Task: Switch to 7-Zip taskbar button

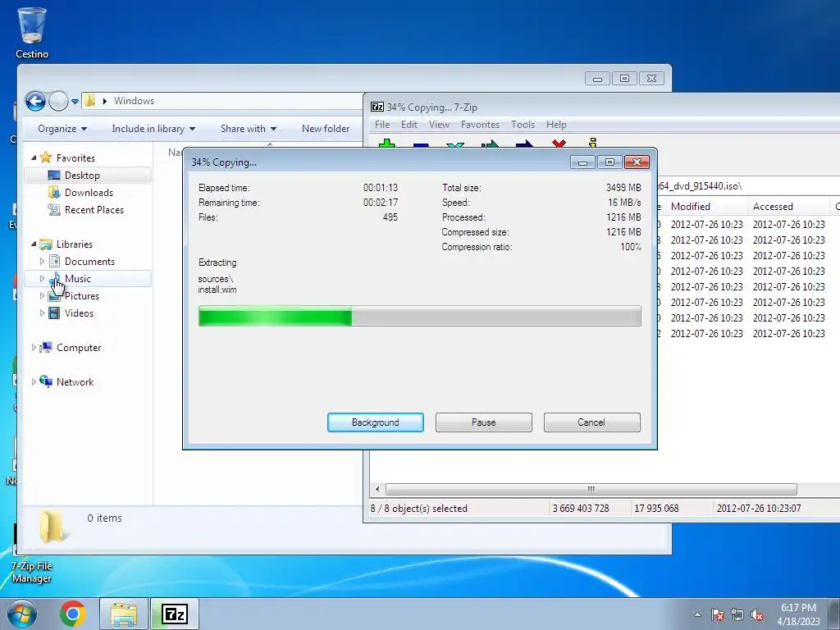Action: click(175, 614)
